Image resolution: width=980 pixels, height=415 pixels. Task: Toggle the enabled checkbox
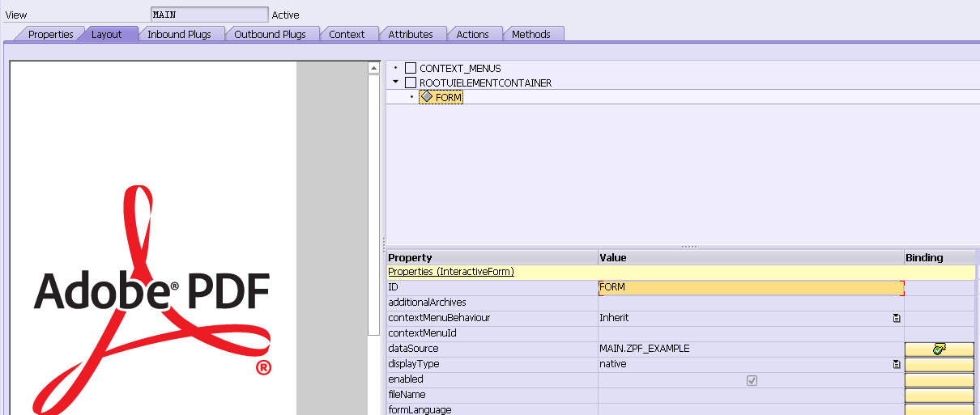(752, 379)
